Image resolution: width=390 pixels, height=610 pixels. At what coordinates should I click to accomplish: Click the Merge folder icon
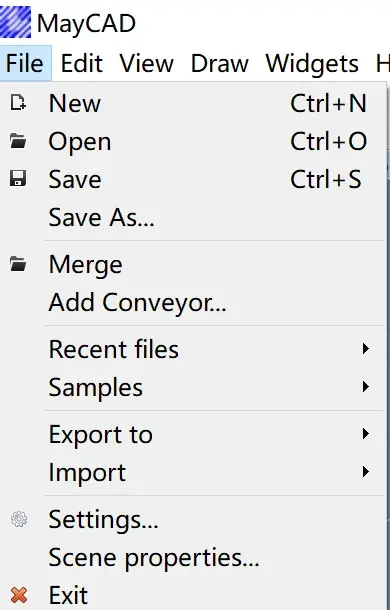coord(18,264)
